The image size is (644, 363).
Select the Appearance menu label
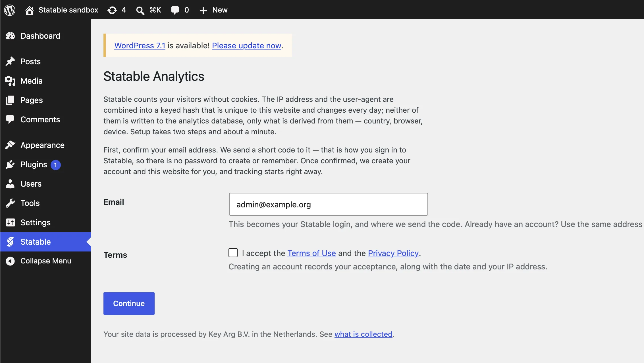42,145
